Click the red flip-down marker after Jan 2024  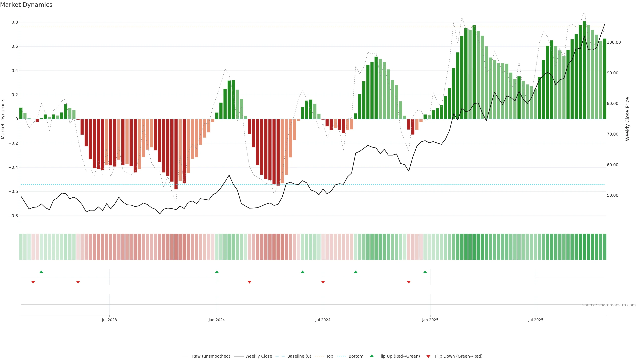[249, 282]
